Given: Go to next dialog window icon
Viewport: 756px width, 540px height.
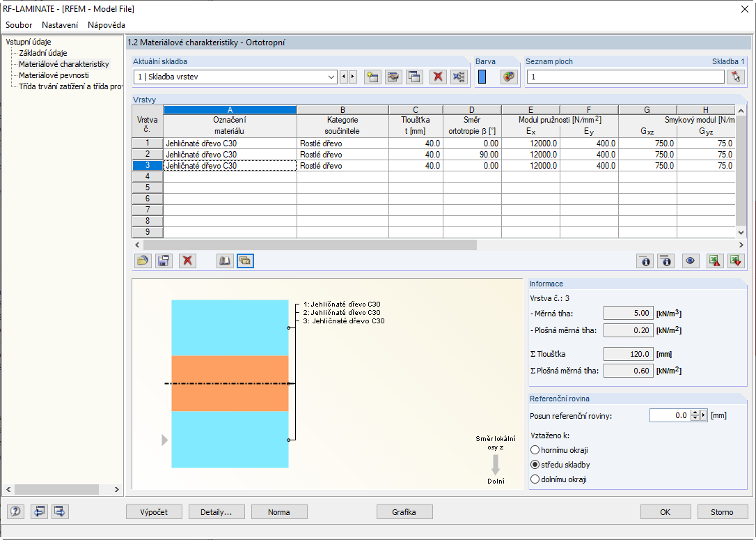Looking at the screenshot, I should coord(60,511).
